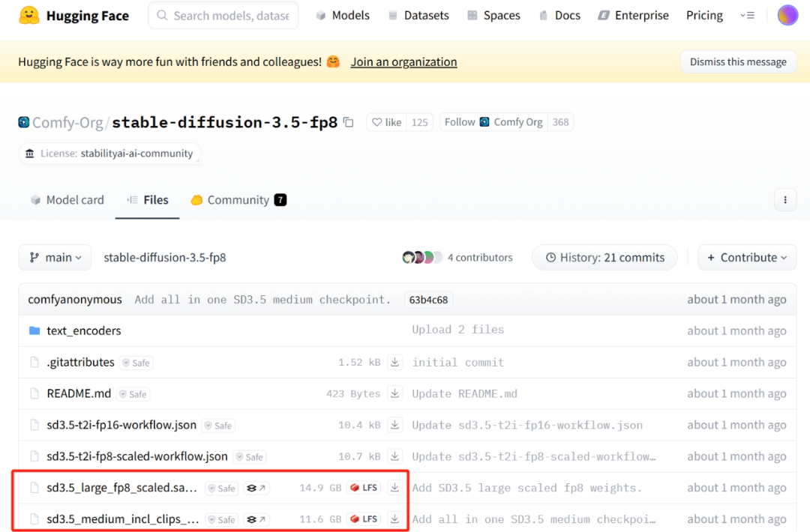This screenshot has height=532, width=810.
Task: Click the Safe badge beside .gitattributes
Action: [x=136, y=363]
